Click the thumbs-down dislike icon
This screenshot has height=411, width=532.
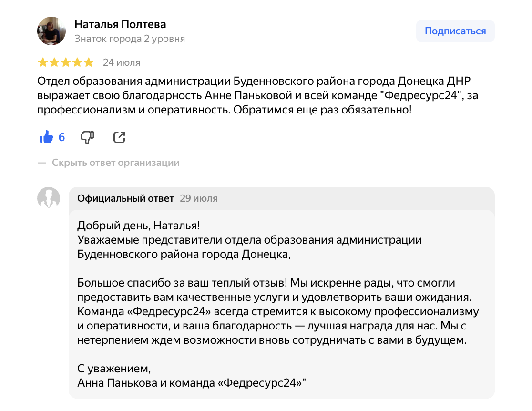[86, 137]
